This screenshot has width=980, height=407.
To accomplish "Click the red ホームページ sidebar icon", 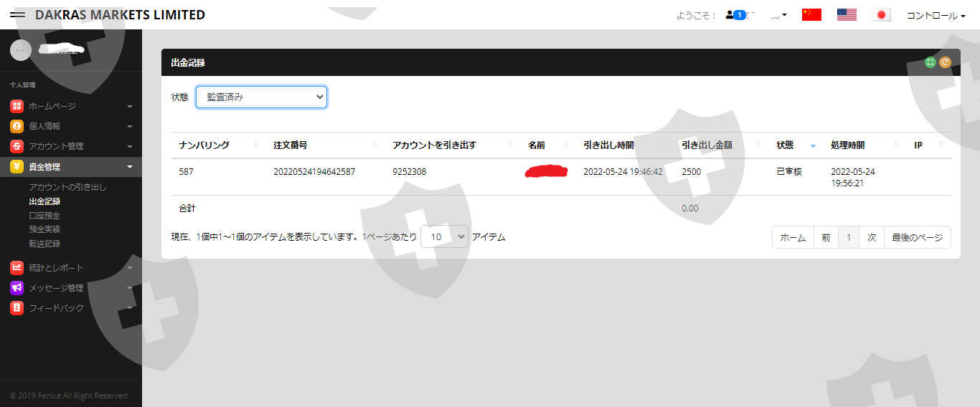I will (17, 106).
